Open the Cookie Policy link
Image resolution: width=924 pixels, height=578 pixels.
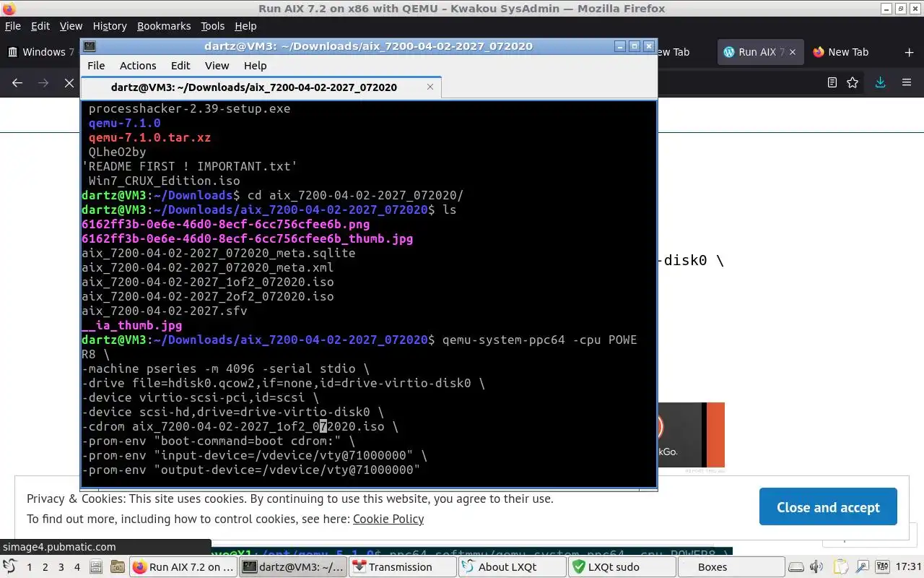click(388, 519)
